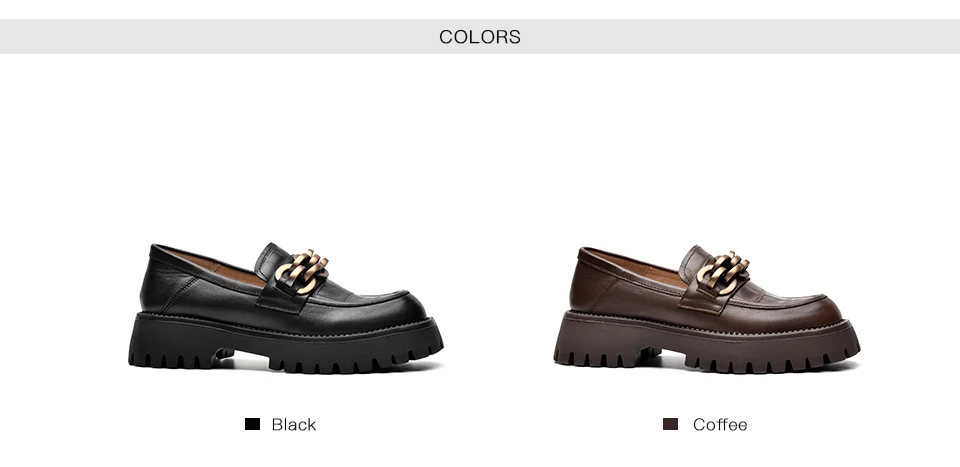The width and height of the screenshot is (960, 467).
Task: Click the chunky lug sole of coffee shoe
Action: point(707,344)
